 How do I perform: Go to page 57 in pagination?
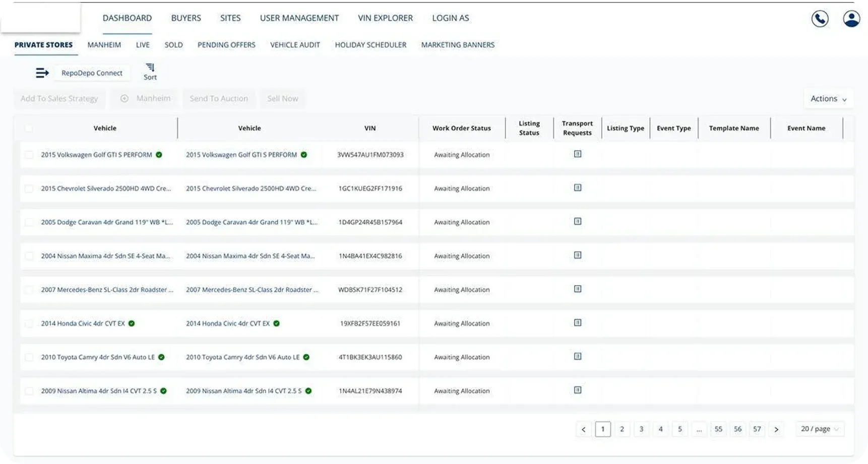pyautogui.click(x=757, y=429)
